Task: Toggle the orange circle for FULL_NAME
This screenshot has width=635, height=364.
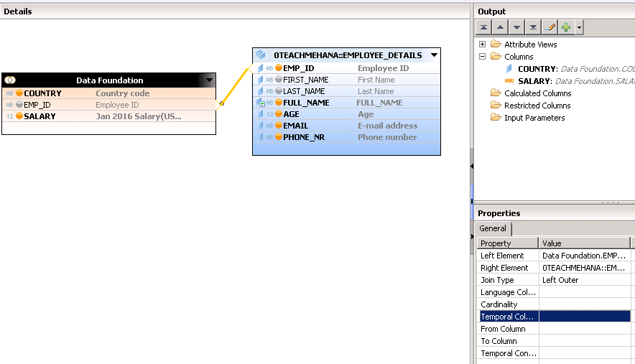Action: click(279, 103)
